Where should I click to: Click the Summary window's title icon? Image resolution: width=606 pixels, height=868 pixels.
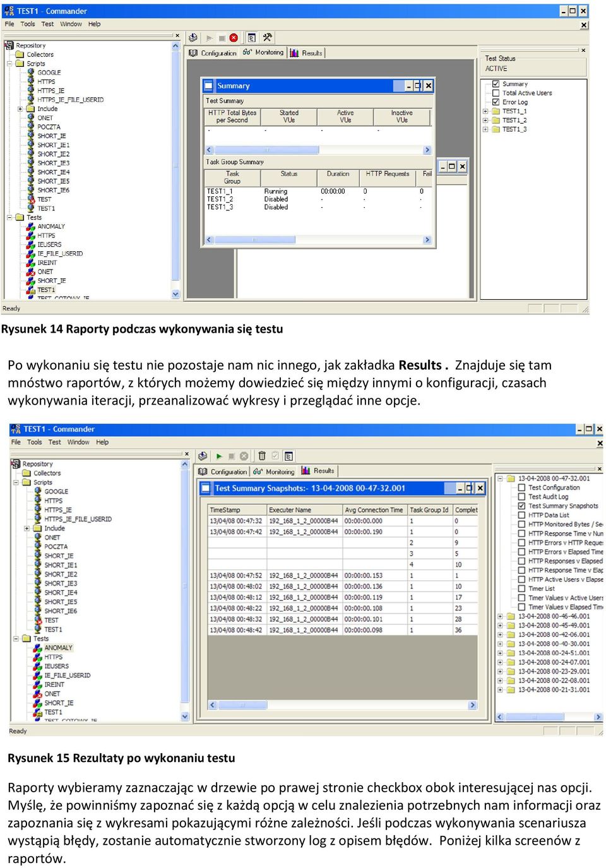(210, 86)
